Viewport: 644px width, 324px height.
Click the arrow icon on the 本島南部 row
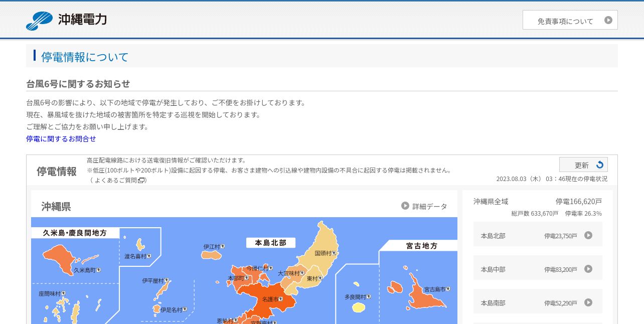click(588, 302)
